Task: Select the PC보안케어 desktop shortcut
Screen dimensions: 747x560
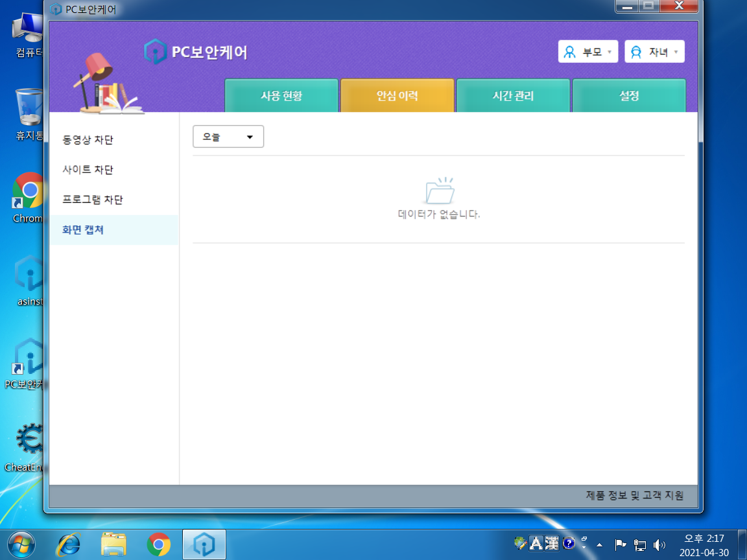Action: click(25, 364)
